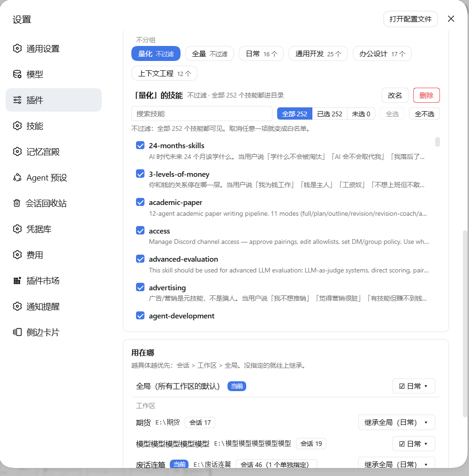Click the 打开配置文件 button
The width and height of the screenshot is (469, 476).
(x=410, y=19)
